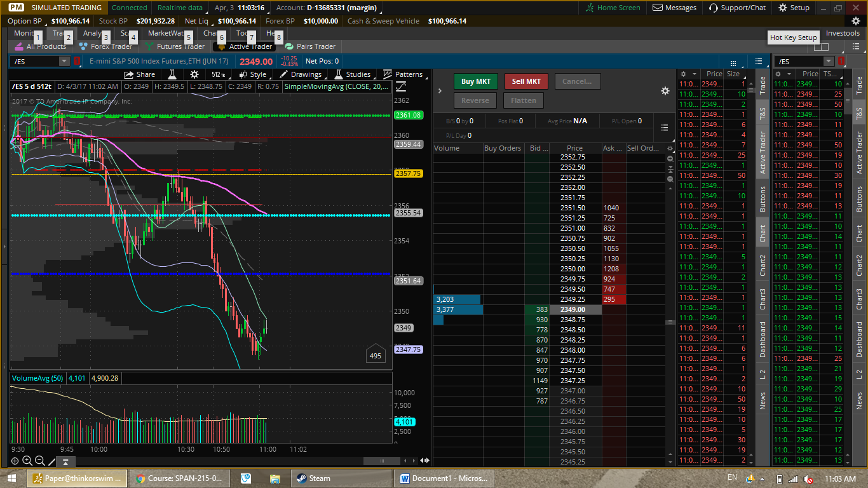Open the Windows Start button
The width and height of the screenshot is (868, 488).
tap(12, 478)
